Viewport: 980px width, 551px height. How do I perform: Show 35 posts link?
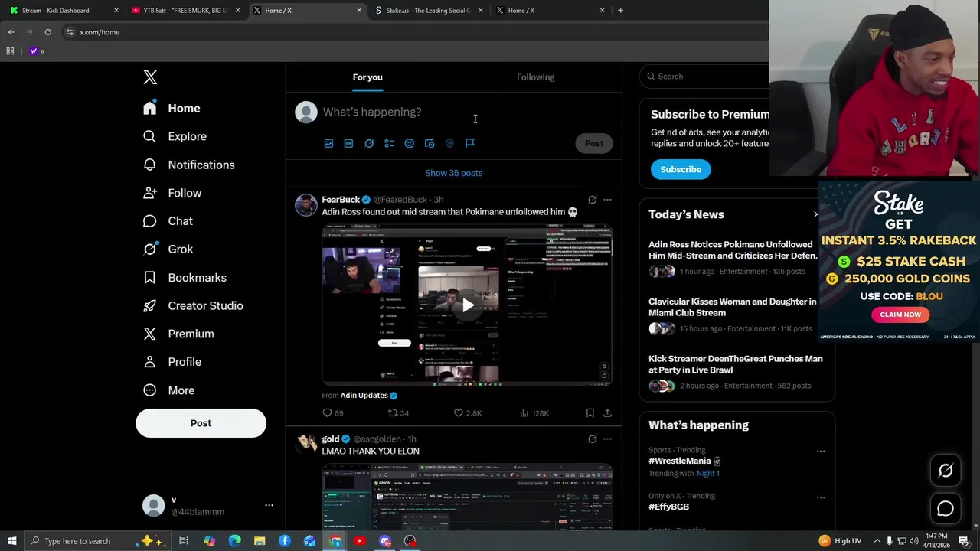tap(453, 173)
